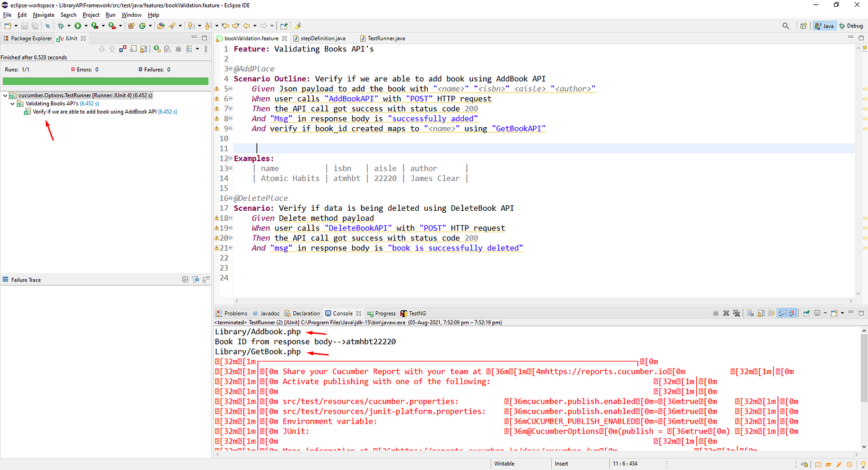Click JUnit Previous Failed Test arrow
This screenshot has height=470, width=868.
(x=112, y=49)
